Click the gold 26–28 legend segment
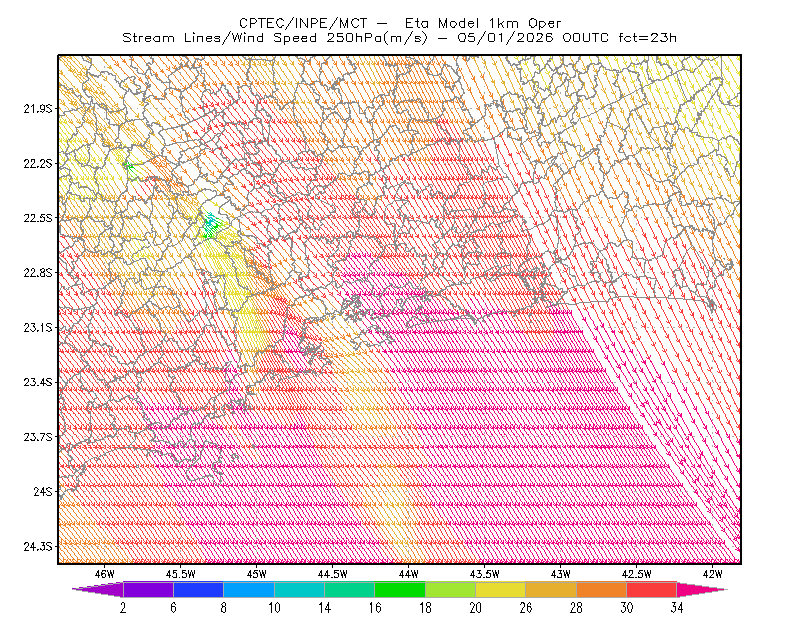The image size is (800, 618). click(x=551, y=589)
